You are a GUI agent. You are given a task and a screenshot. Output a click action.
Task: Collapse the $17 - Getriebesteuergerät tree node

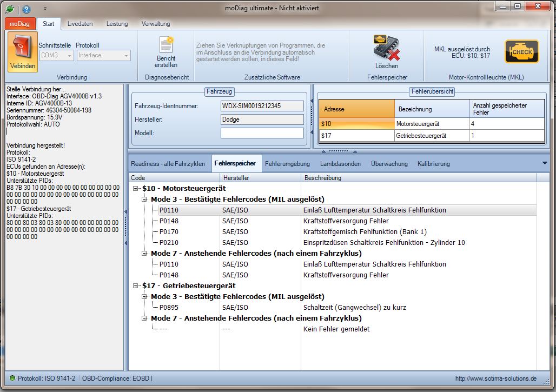(x=135, y=286)
